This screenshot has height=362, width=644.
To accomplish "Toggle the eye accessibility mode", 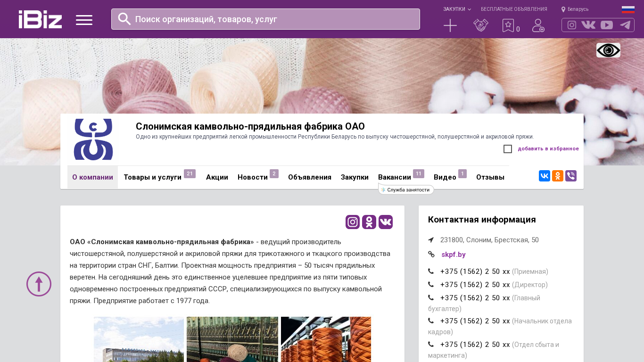I will click(x=608, y=50).
